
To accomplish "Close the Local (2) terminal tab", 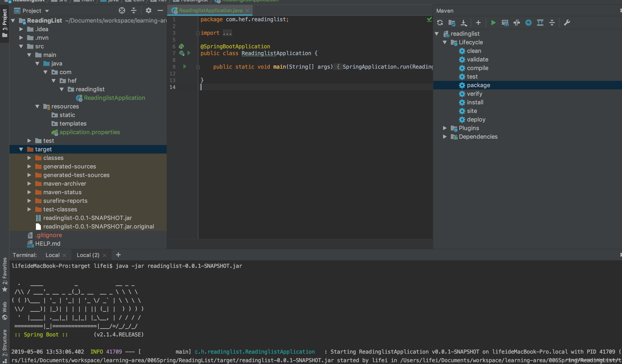I will point(104,255).
